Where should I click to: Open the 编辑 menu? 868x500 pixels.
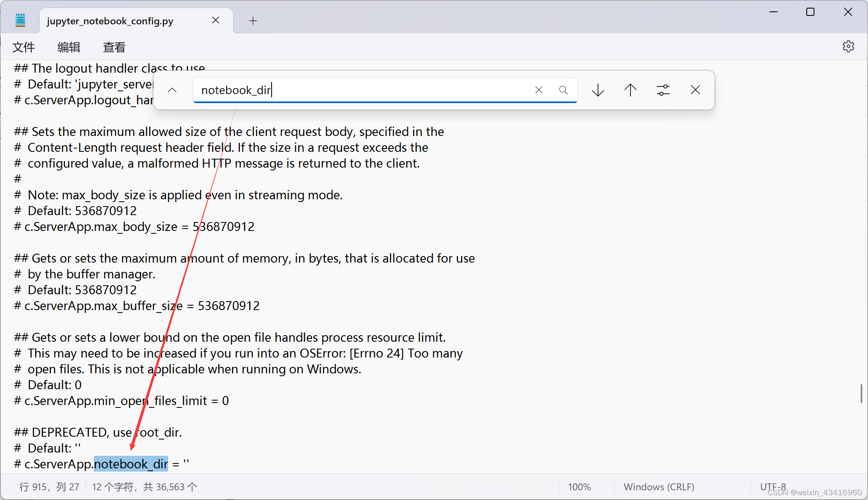(x=69, y=47)
